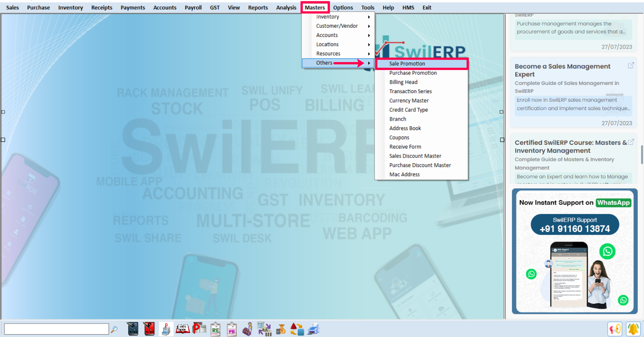Image resolution: width=644 pixels, height=337 pixels.
Task: Click the yellow bell notification icon
Action: [x=633, y=329]
